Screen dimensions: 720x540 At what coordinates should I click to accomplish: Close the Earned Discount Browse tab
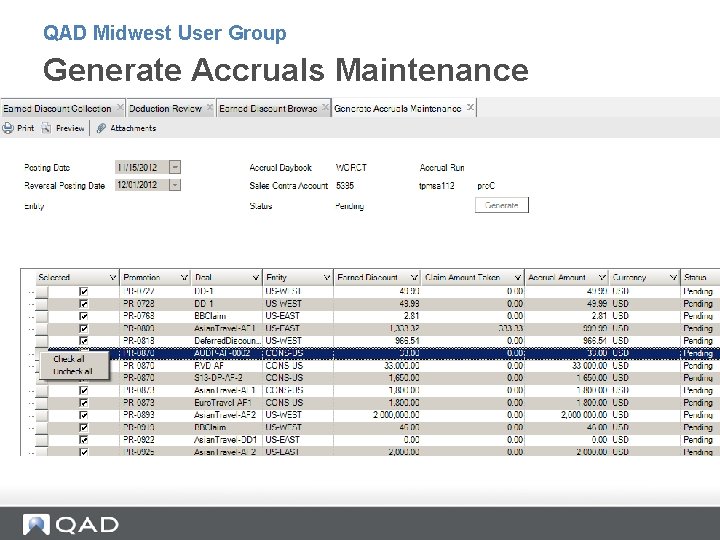pos(325,107)
